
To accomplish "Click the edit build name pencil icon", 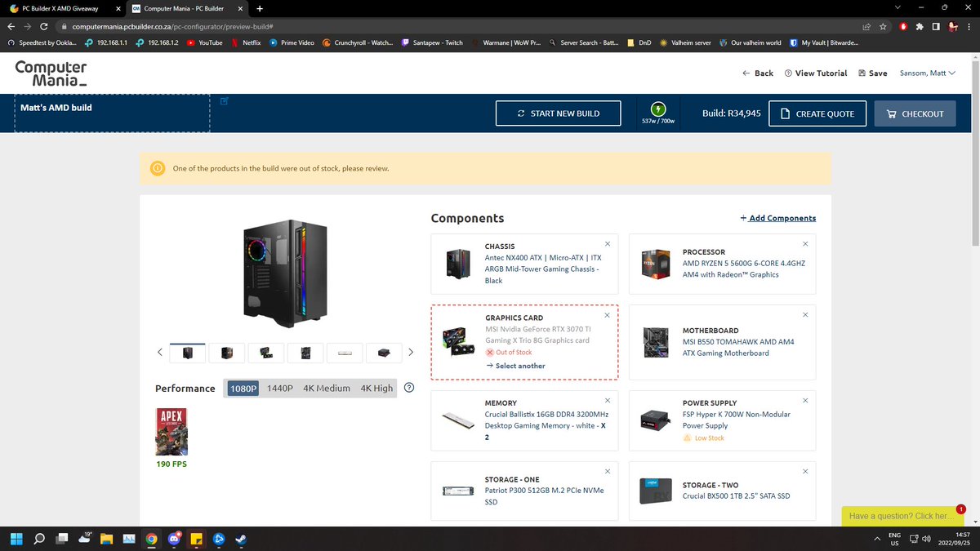I will pos(225,101).
